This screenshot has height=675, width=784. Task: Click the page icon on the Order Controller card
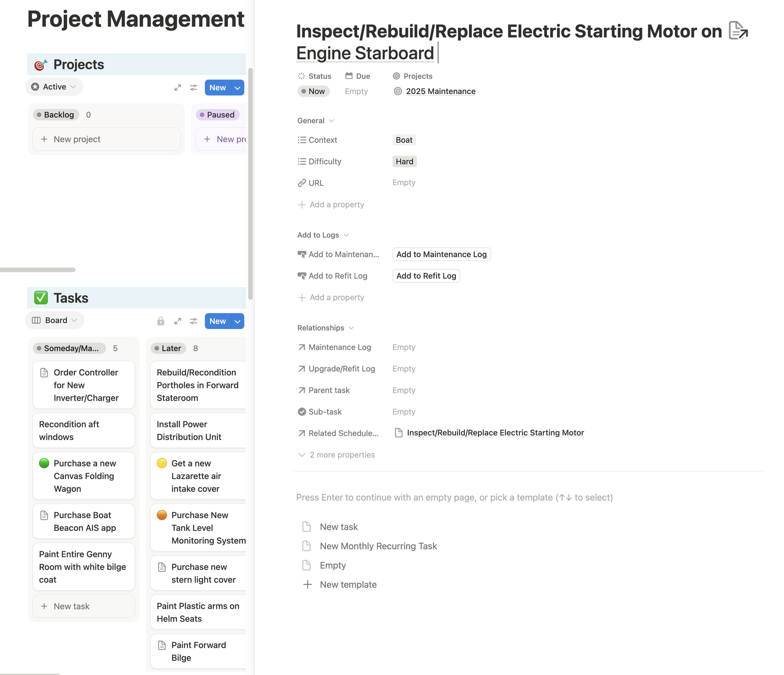point(44,373)
